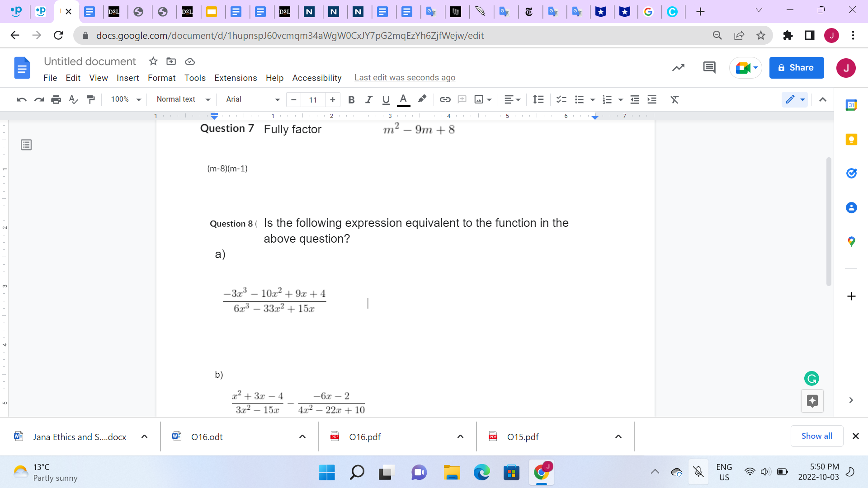Insert a comment

(462, 99)
